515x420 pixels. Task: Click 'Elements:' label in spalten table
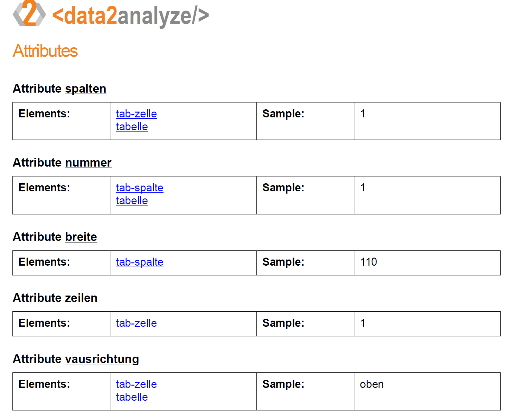click(x=44, y=114)
